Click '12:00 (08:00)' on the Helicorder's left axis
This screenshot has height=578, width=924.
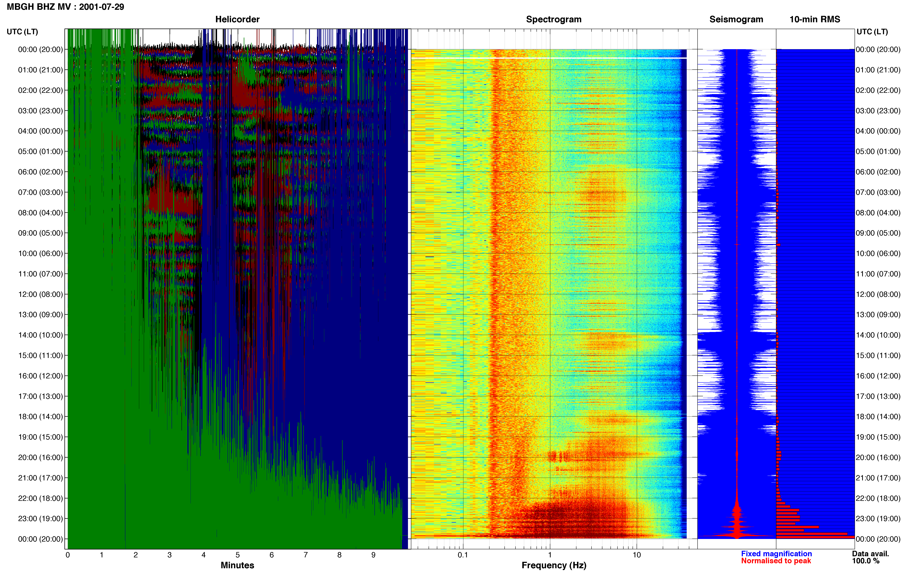(41, 294)
